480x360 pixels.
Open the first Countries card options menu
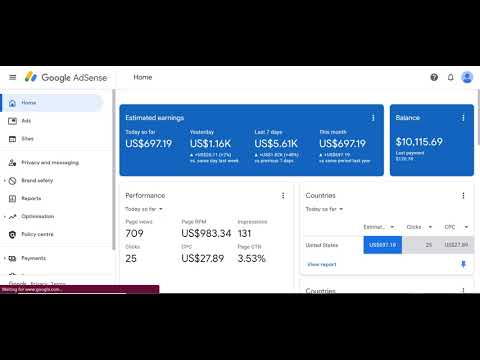coord(463,196)
